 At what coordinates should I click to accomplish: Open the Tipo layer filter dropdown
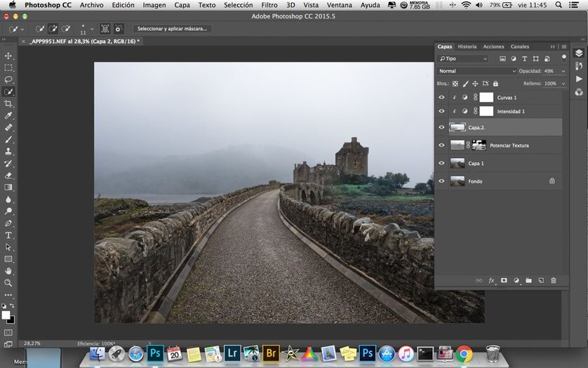click(463, 59)
